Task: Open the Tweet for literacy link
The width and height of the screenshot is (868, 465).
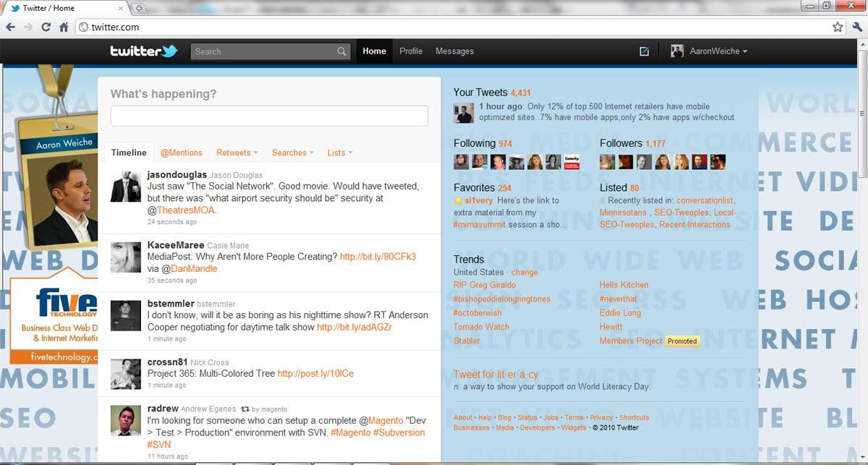Action: click(495, 375)
